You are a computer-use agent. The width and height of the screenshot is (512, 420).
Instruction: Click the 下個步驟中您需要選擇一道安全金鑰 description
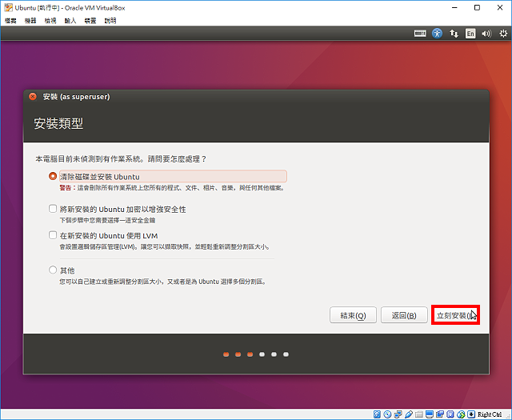tap(107, 221)
